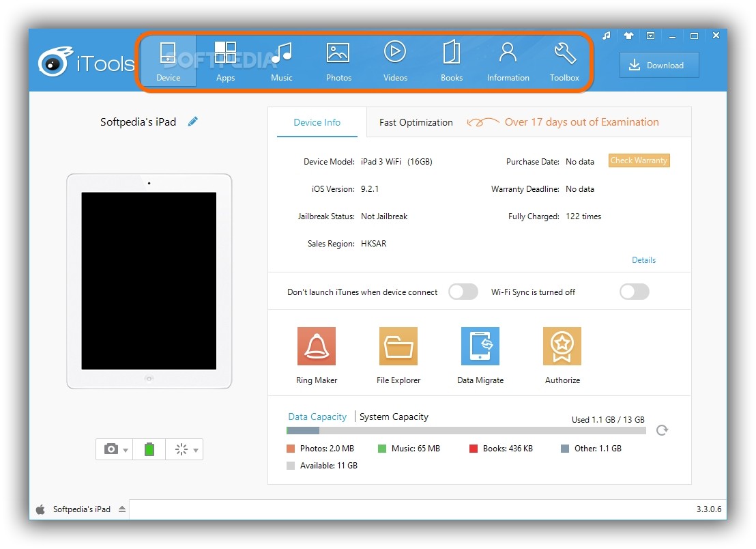Switch to System Capacity tab
The height and width of the screenshot is (549, 756).
tap(394, 417)
